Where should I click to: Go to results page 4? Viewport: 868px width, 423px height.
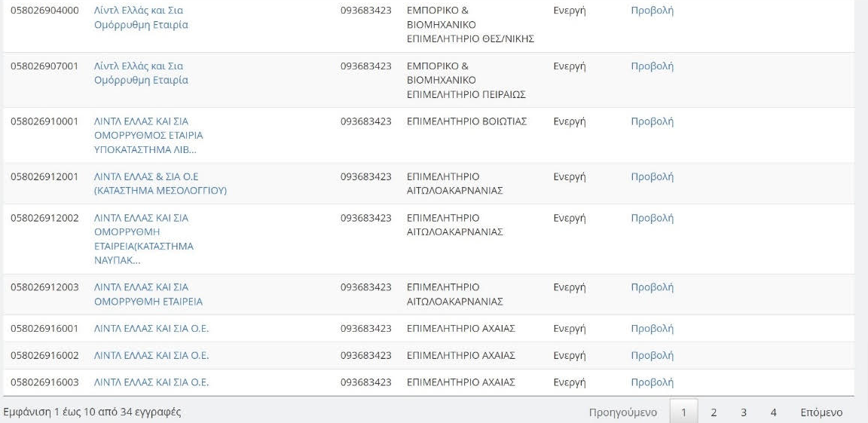click(774, 412)
